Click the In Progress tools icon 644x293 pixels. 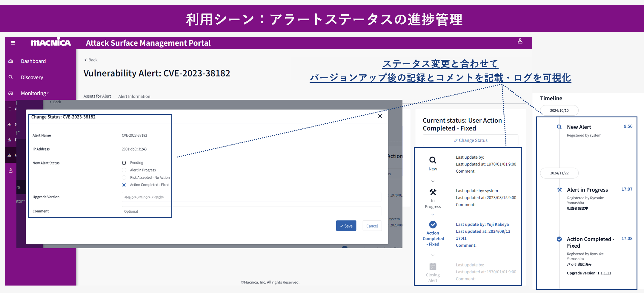point(433,192)
